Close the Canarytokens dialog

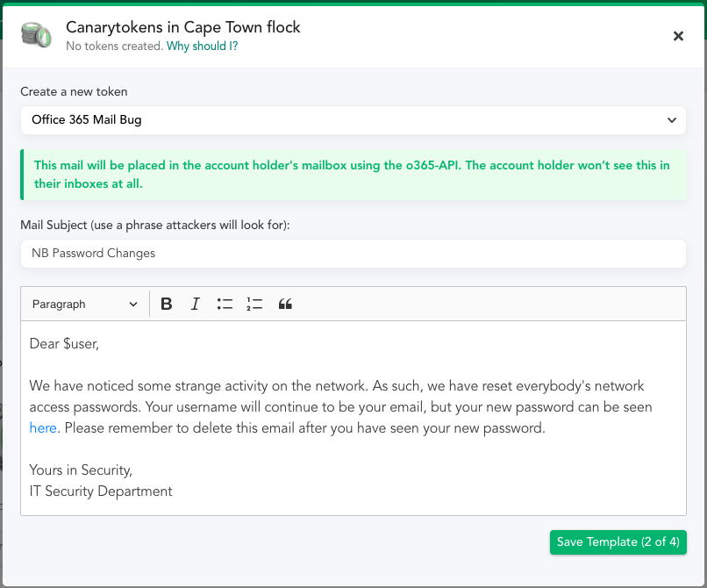[x=678, y=36]
